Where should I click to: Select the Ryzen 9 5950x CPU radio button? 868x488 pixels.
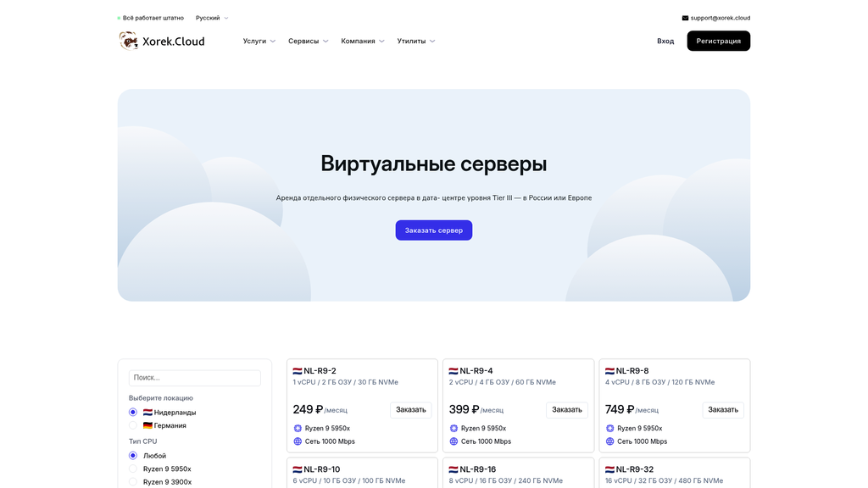(x=132, y=469)
